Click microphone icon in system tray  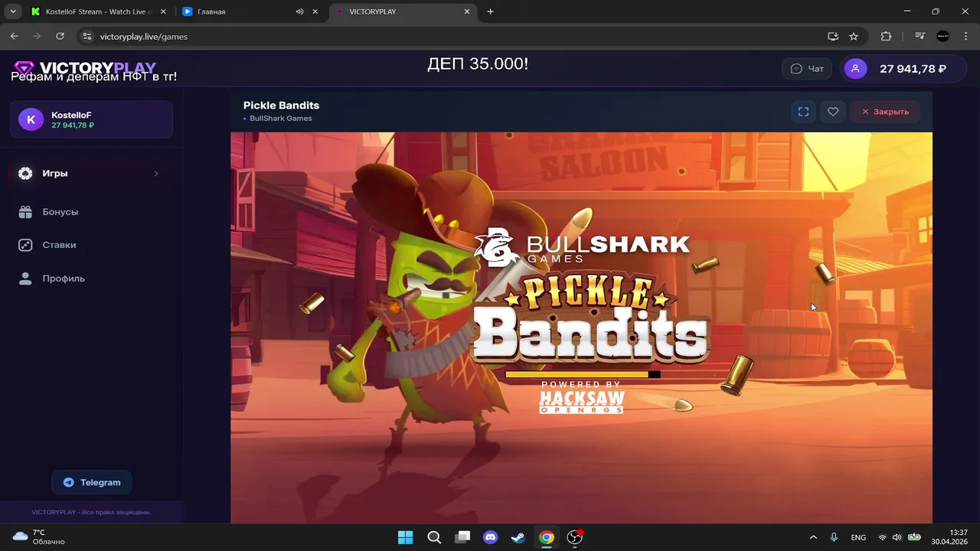[x=834, y=537]
